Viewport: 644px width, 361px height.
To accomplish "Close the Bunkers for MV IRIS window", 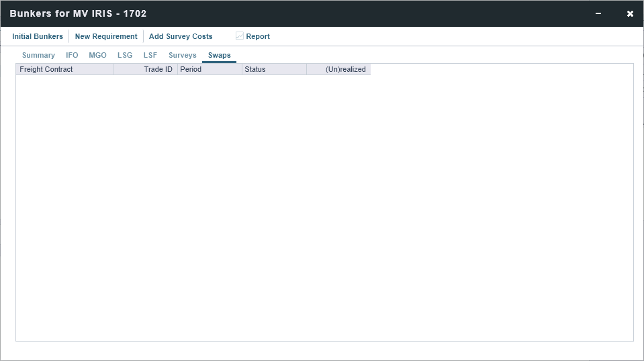I will tap(630, 13).
